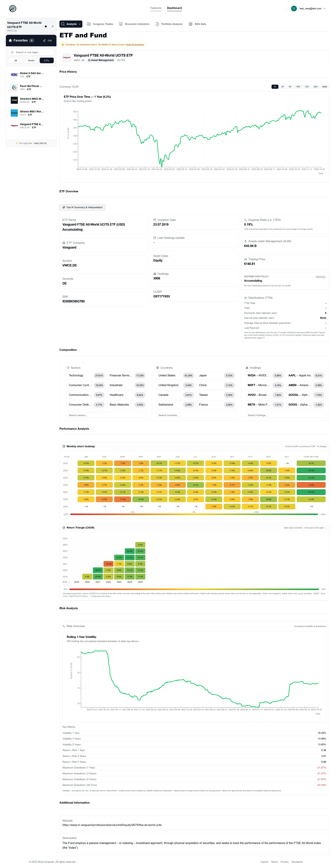Open the Analysis dropdown menu
This screenshot has width=332, height=868.
(71, 24)
